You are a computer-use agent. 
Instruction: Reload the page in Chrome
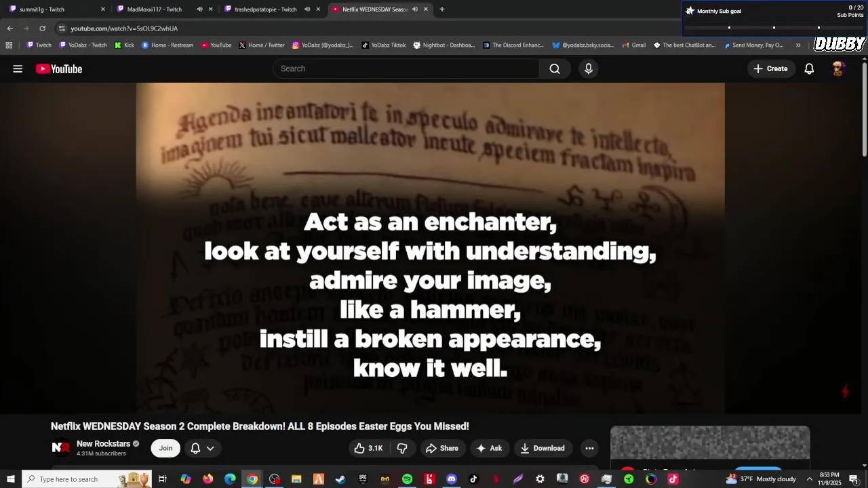[x=42, y=28]
